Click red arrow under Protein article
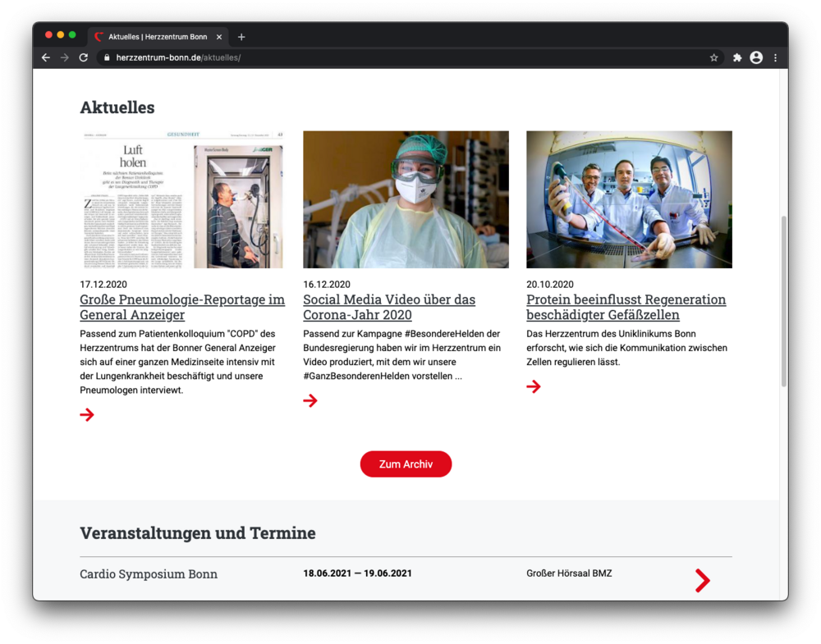 pyautogui.click(x=534, y=386)
